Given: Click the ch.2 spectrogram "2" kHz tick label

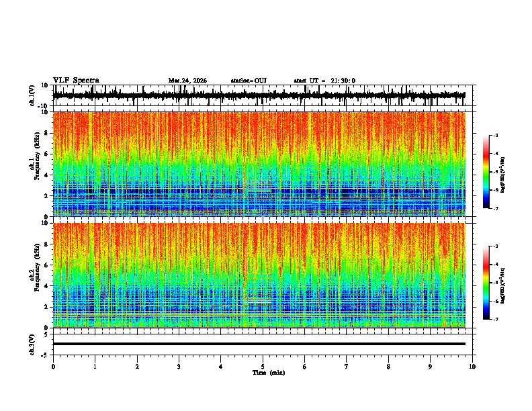Looking at the screenshot, I should tap(46, 307).
